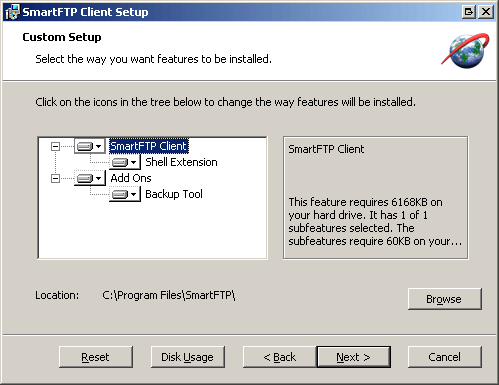Click the restore button in title bar
Image resolution: width=499 pixels, height=385 pixels.
tap(469, 12)
